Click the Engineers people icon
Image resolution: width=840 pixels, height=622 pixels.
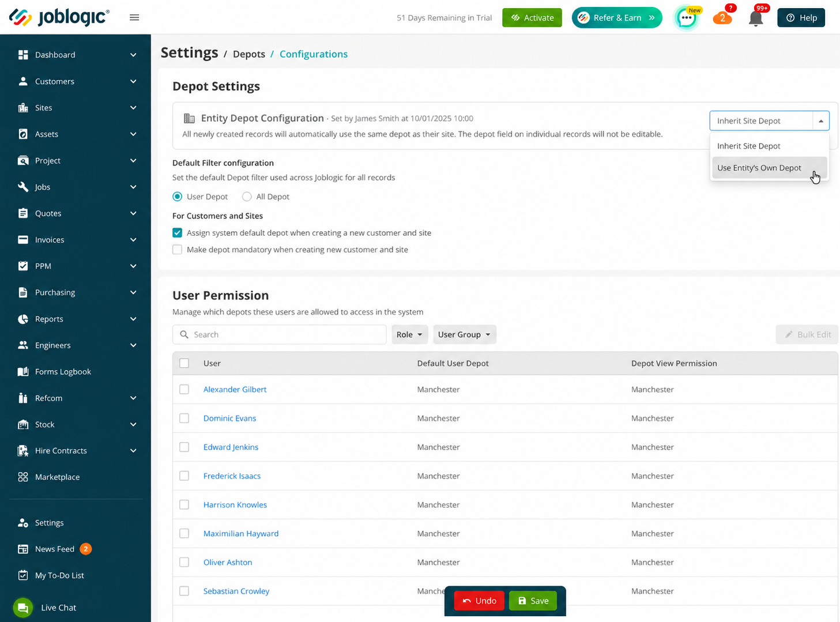(x=23, y=345)
